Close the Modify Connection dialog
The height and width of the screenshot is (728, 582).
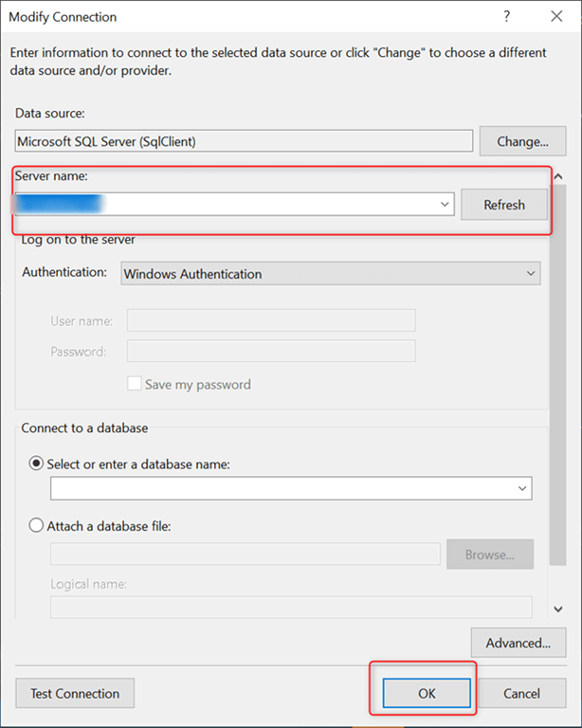[555, 16]
